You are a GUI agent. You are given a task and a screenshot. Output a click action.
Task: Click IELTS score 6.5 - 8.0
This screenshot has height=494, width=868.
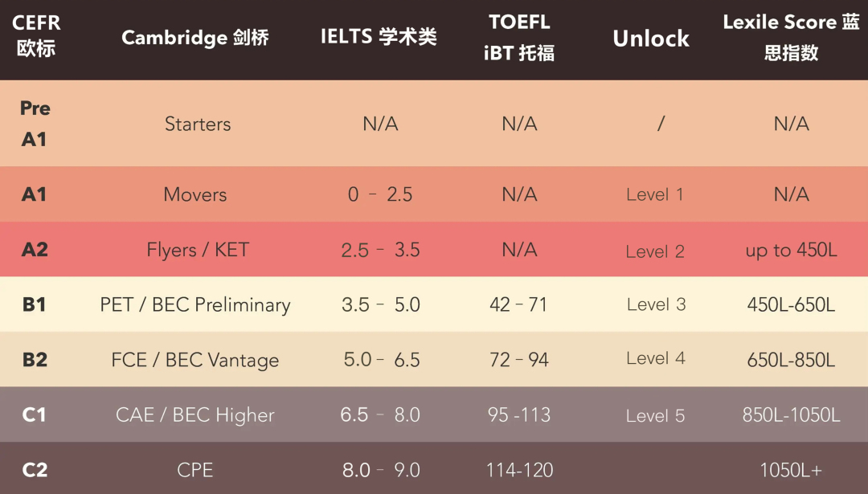click(x=379, y=414)
